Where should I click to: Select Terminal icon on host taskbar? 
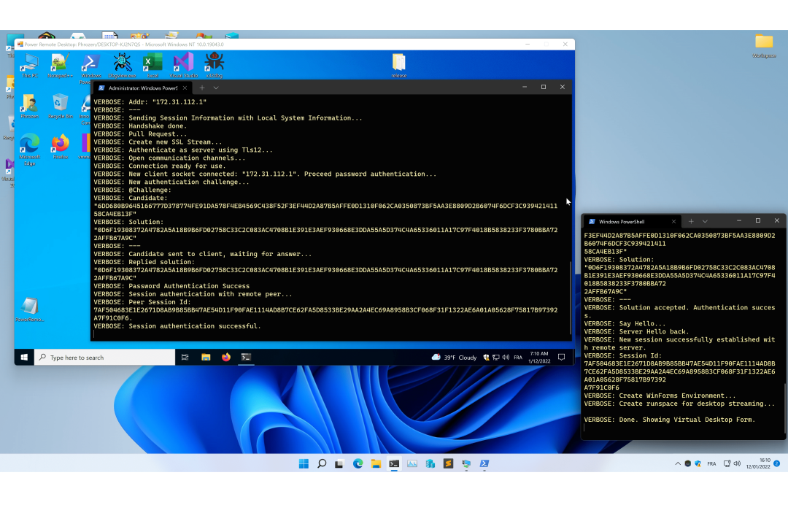click(394, 463)
